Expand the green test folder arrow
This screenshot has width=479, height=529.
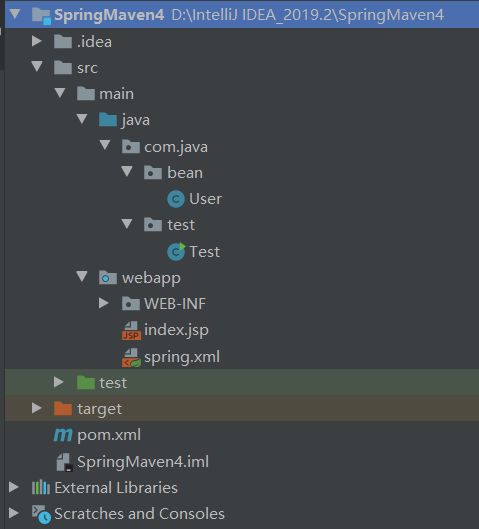[x=59, y=382]
